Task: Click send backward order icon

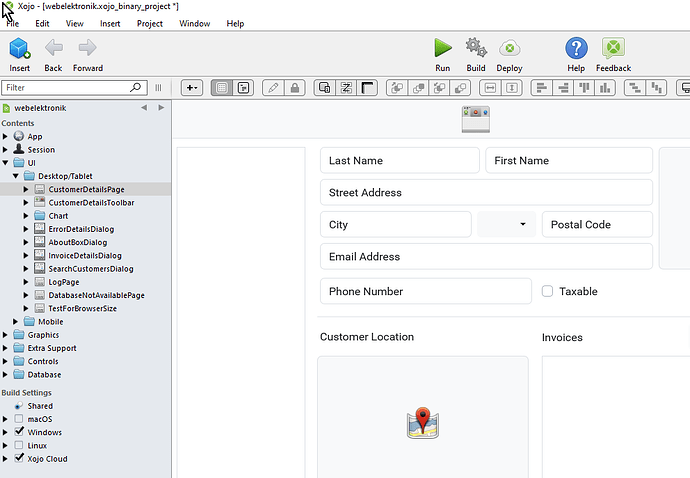Action: (460, 88)
